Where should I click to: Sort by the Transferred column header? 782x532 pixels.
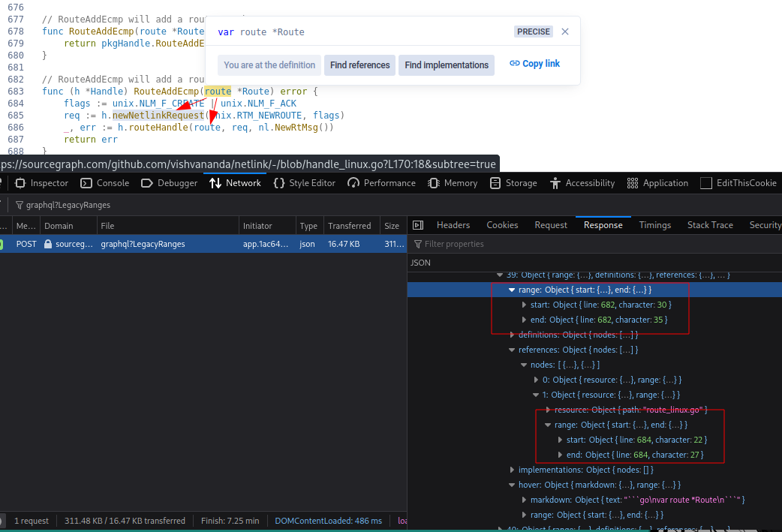point(352,226)
